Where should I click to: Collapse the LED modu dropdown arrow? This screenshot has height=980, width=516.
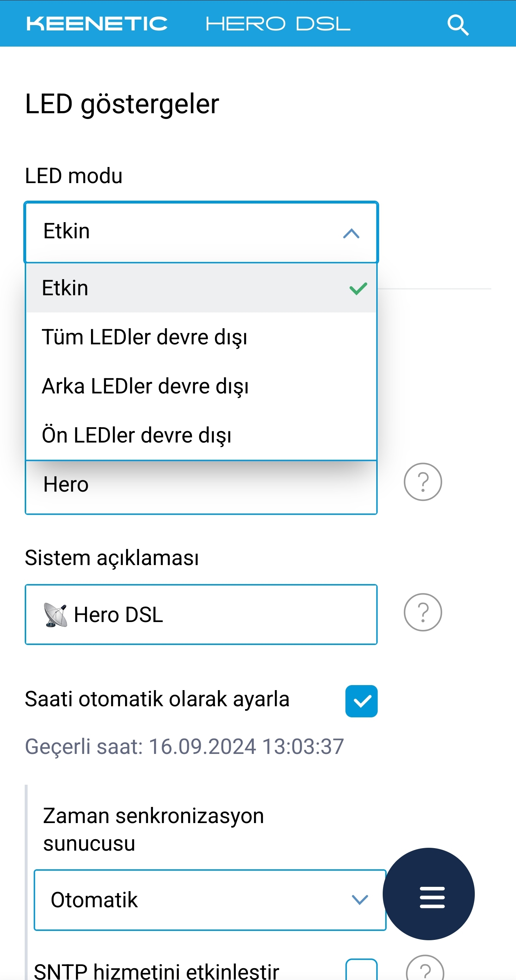point(351,233)
